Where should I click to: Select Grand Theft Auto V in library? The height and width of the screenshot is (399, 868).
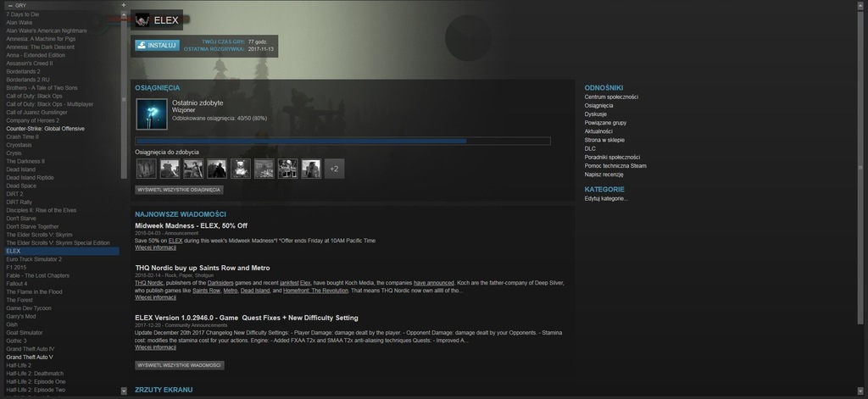(x=35, y=357)
